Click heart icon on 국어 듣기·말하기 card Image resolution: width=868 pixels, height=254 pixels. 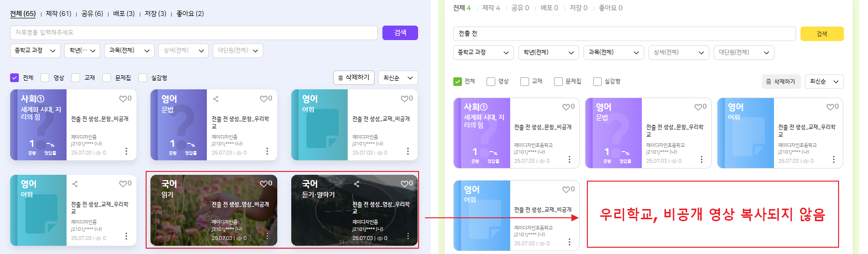[x=404, y=184]
